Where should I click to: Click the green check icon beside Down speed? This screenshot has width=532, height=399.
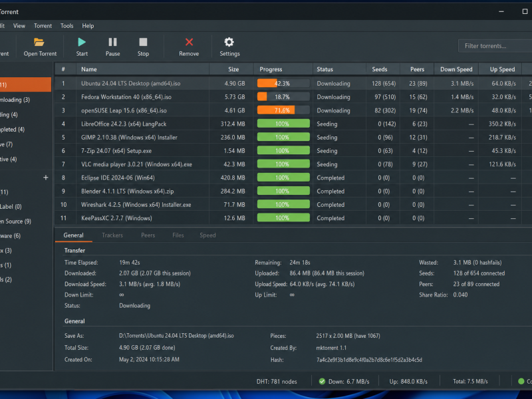(x=322, y=381)
